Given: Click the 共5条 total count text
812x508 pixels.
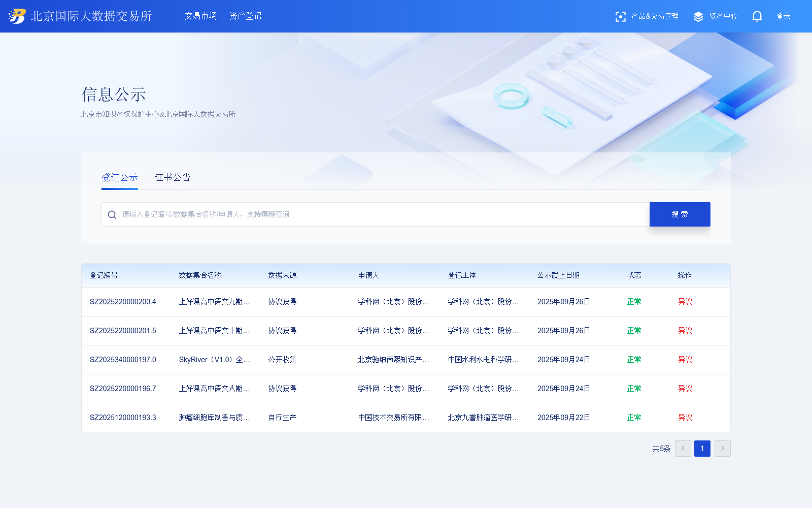Looking at the screenshot, I should pos(661,449).
